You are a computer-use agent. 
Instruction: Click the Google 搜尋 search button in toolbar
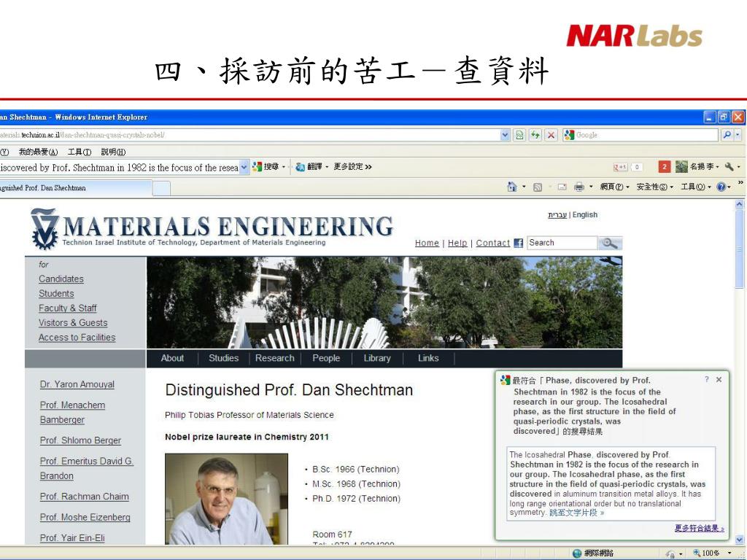[x=266, y=167]
